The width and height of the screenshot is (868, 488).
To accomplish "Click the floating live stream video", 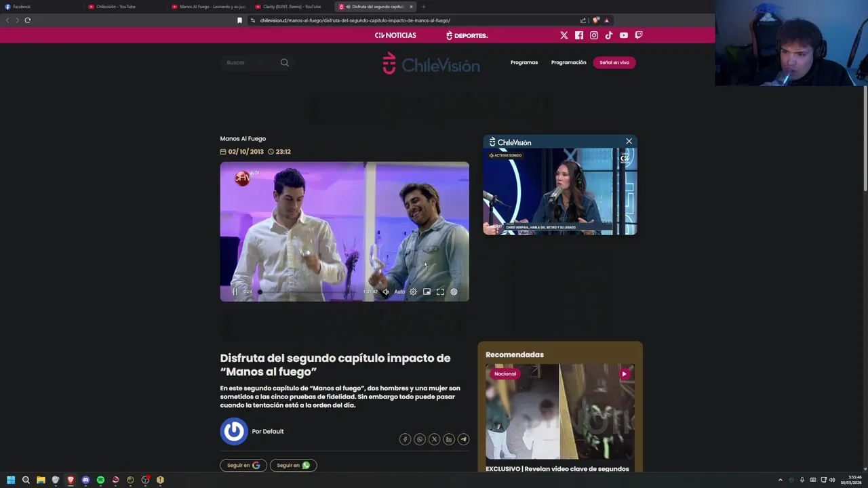I will pos(559,192).
